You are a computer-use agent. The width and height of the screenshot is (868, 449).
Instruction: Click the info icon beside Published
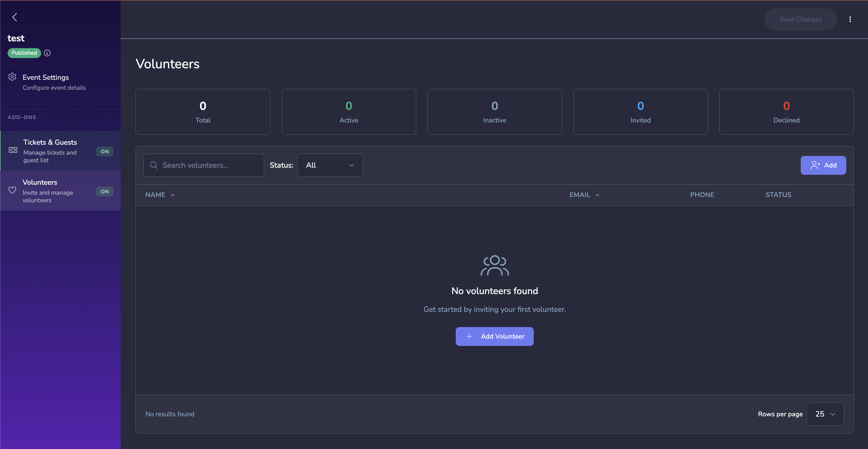tap(47, 53)
